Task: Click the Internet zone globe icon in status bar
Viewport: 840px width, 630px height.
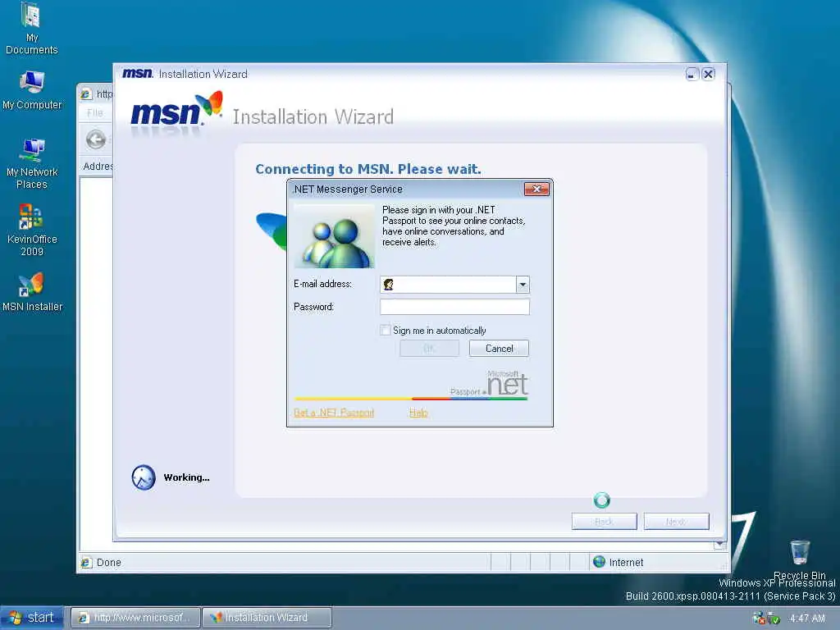Action: [600, 562]
